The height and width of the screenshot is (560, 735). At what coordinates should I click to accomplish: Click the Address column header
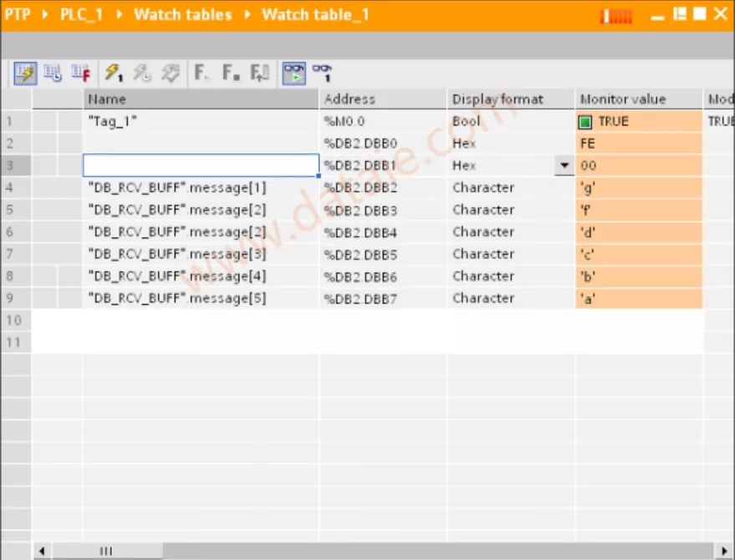pyautogui.click(x=383, y=99)
